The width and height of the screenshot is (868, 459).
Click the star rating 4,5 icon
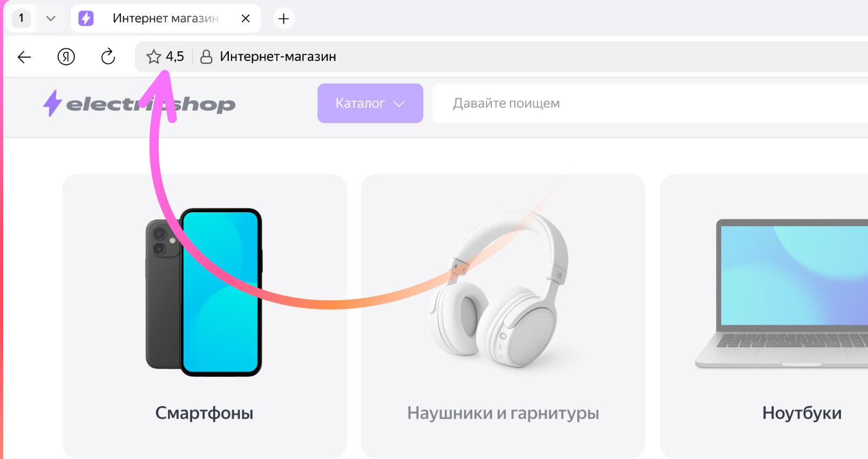click(154, 57)
